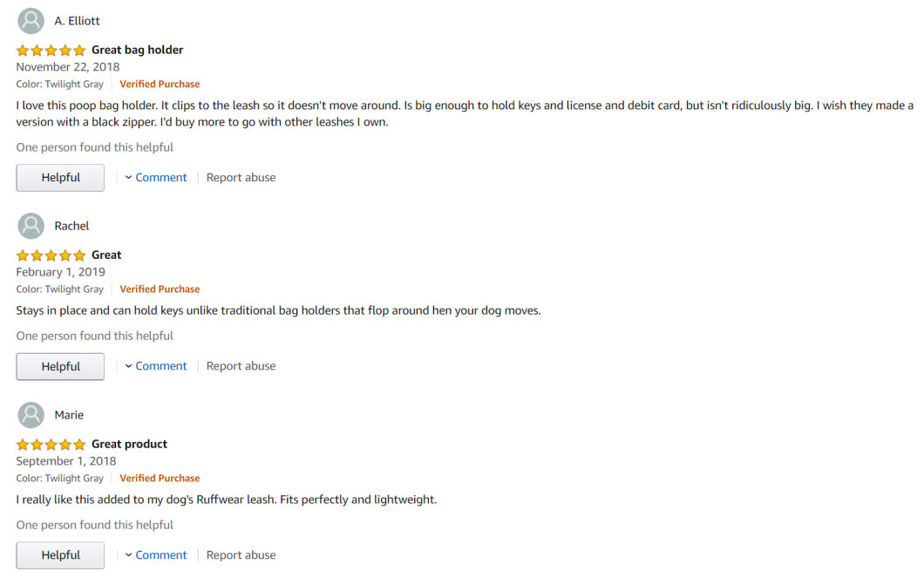Open the "Great bag holder" review title
This screenshot has height=585, width=924.
point(137,51)
